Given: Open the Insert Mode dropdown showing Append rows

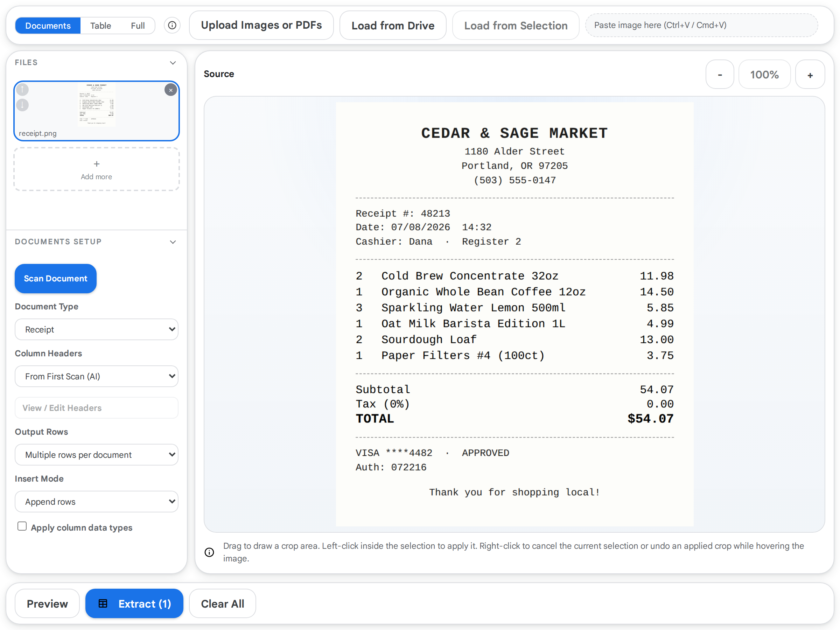Looking at the screenshot, I should click(97, 502).
